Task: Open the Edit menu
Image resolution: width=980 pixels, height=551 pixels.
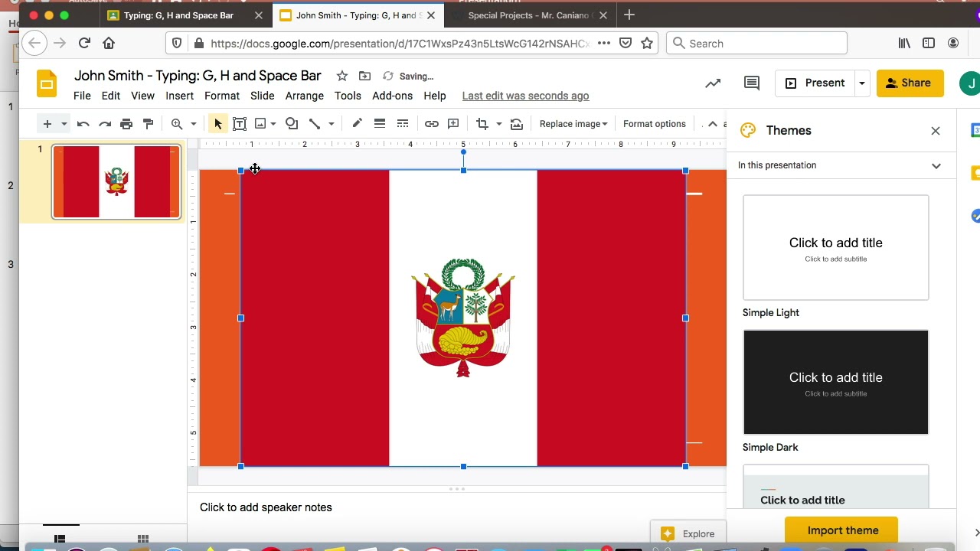Action: (x=111, y=96)
